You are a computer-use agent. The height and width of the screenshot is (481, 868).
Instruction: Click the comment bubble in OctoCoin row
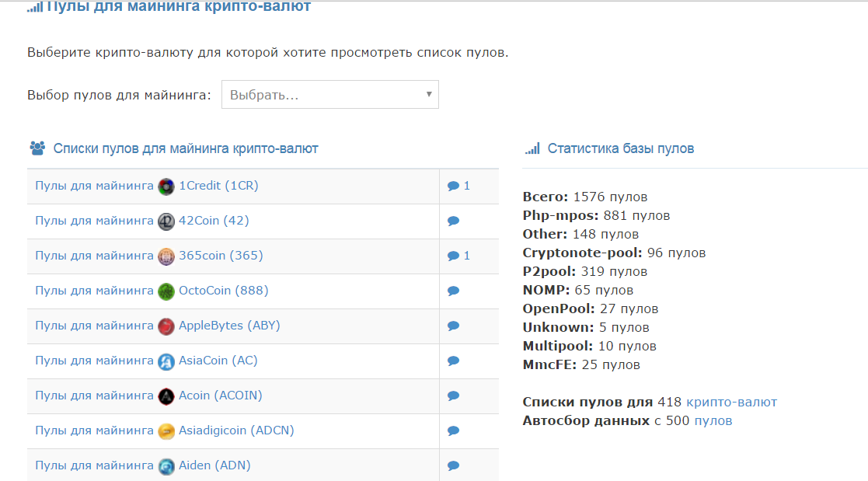(454, 291)
